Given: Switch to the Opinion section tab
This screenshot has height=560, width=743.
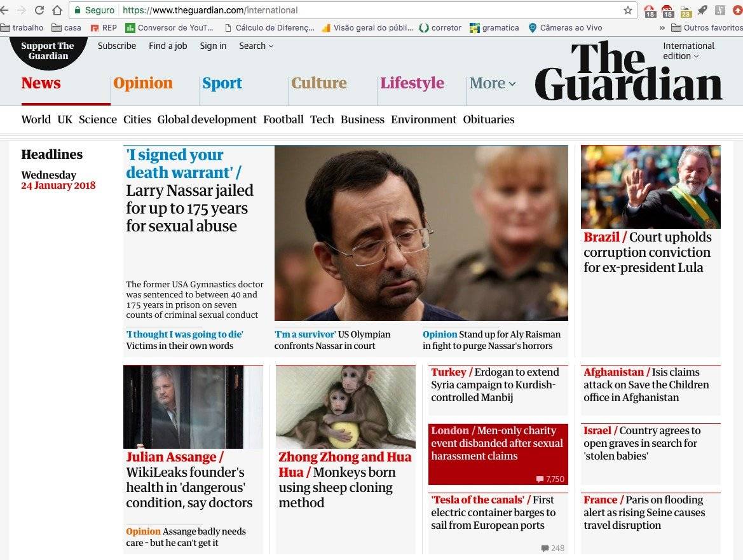Looking at the screenshot, I should (x=142, y=83).
